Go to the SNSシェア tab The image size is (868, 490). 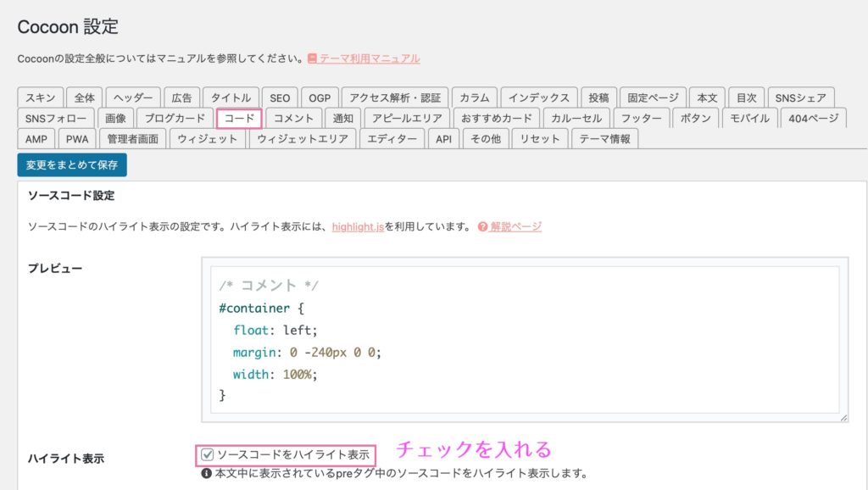800,97
